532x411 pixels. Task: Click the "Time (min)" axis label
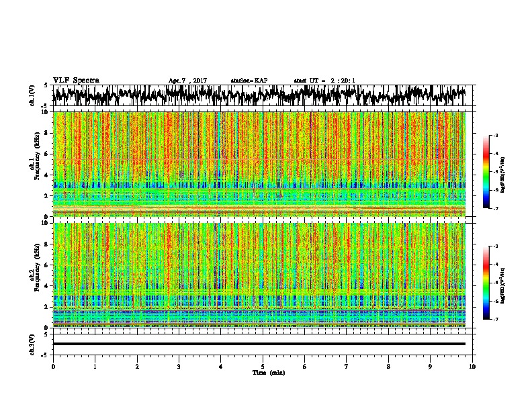coord(269,373)
